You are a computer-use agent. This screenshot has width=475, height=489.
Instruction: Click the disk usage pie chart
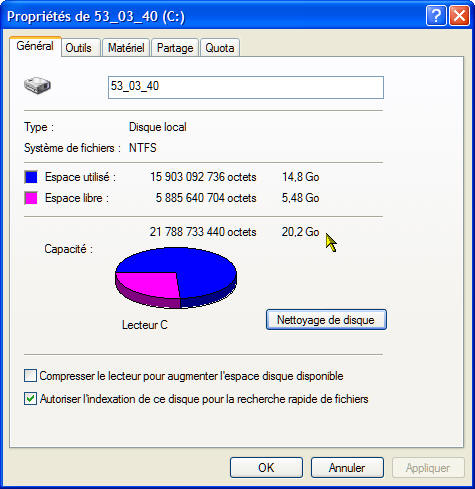176,277
